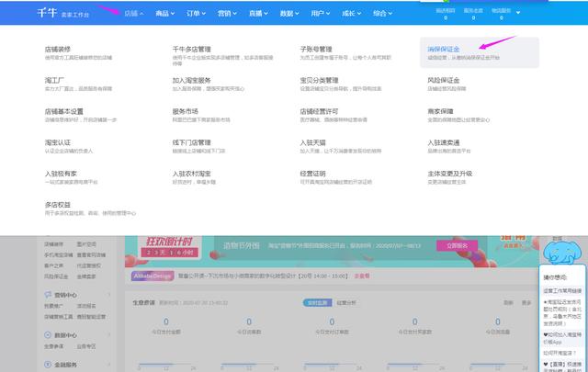Open 经营证明 menu entry
Viewport: 588px width, 372px height.
(x=312, y=174)
